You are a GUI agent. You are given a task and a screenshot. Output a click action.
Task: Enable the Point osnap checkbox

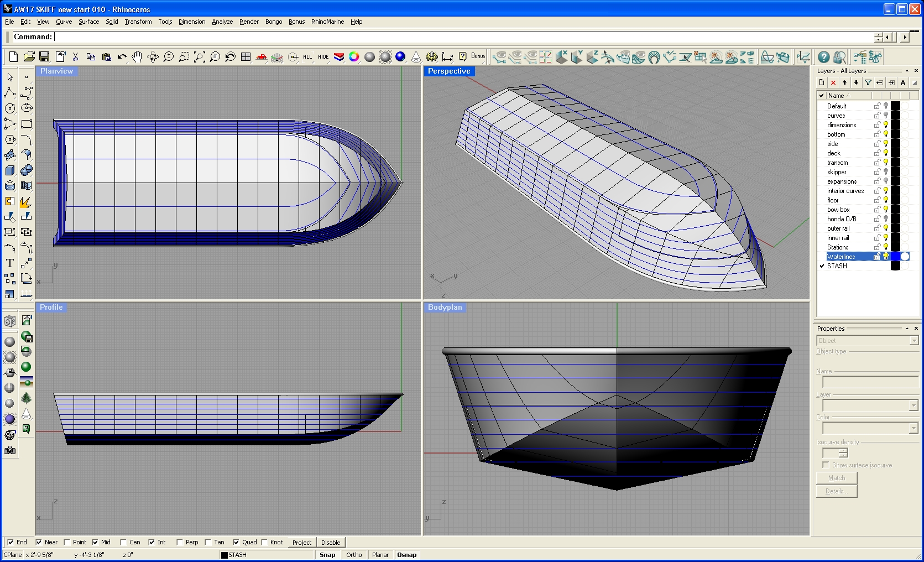[67, 542]
